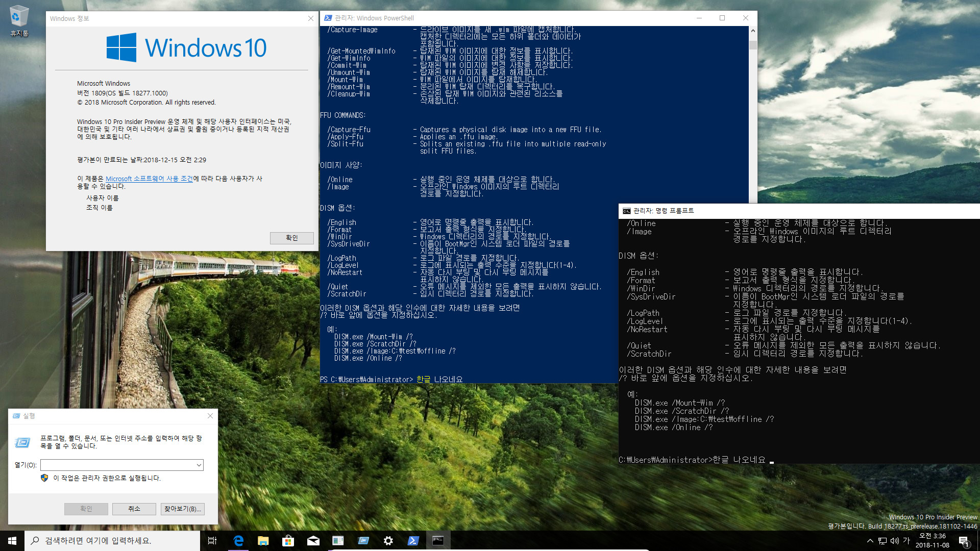This screenshot has height=551, width=980.
Task: Click /Capture-Ffu entry in PowerShell
Action: (349, 130)
